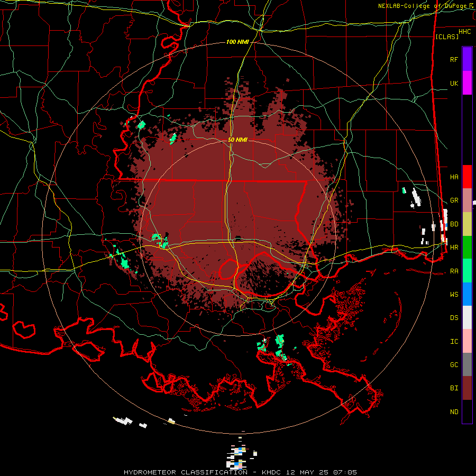Click the red HA legend color swatch

click(x=467, y=177)
